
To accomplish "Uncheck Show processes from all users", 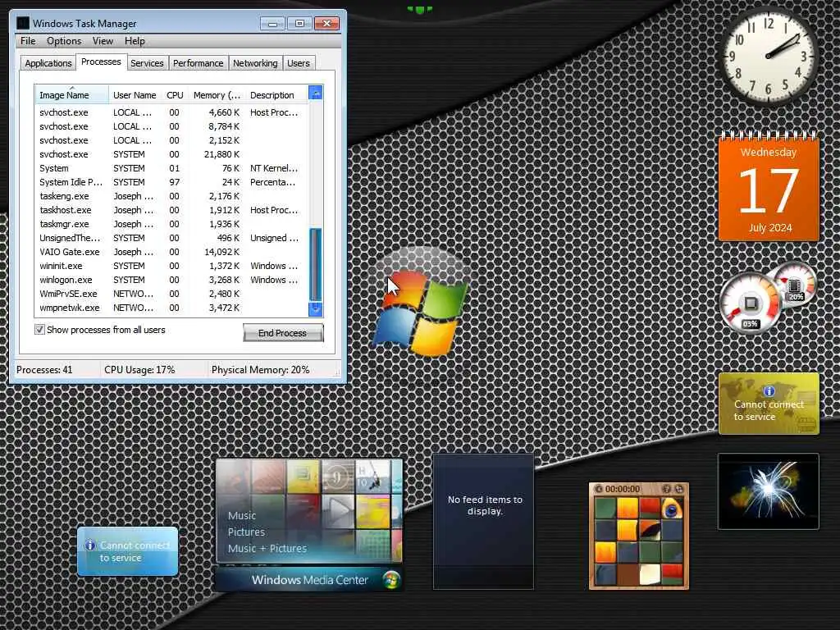I will point(39,330).
